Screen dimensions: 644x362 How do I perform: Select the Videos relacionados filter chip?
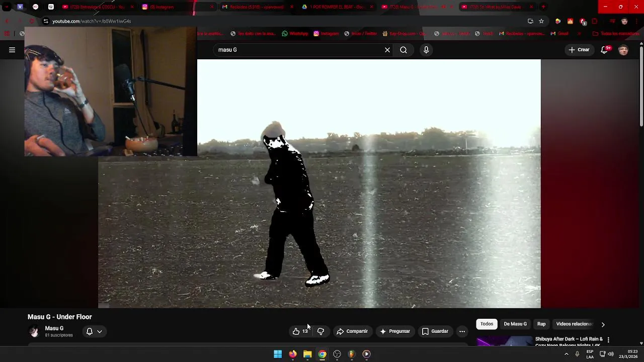(575, 324)
